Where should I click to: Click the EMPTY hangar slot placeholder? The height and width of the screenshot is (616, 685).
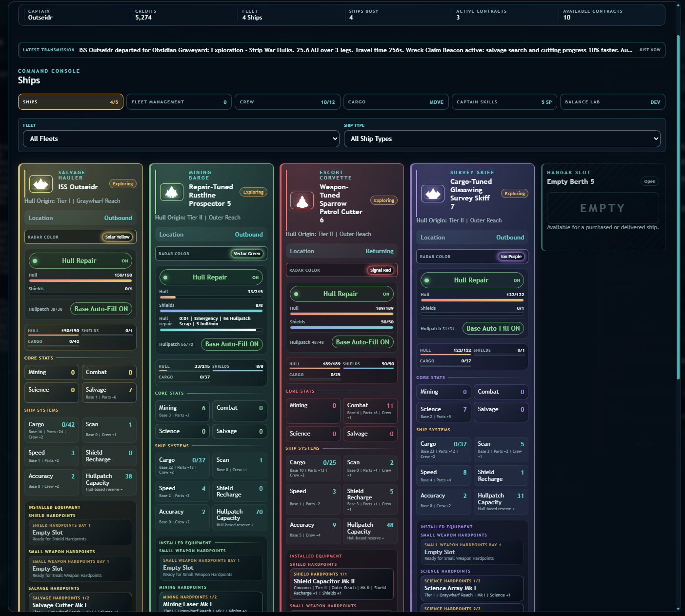pyautogui.click(x=603, y=208)
